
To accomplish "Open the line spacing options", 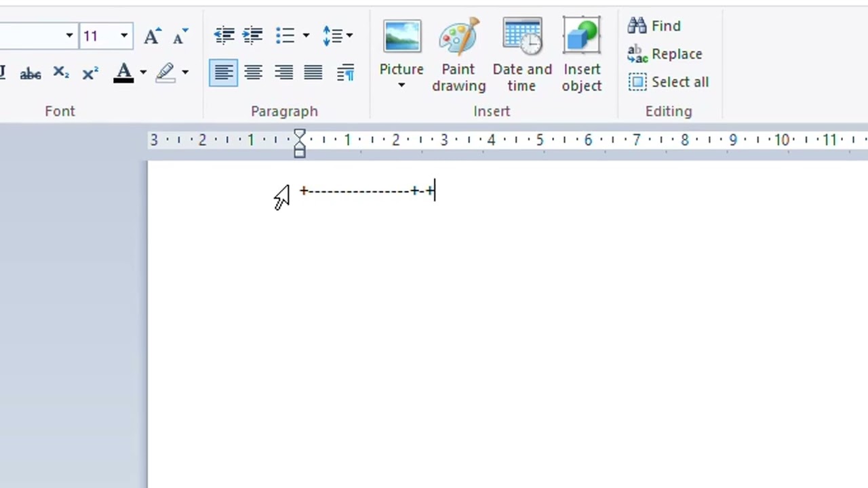I will pos(337,35).
